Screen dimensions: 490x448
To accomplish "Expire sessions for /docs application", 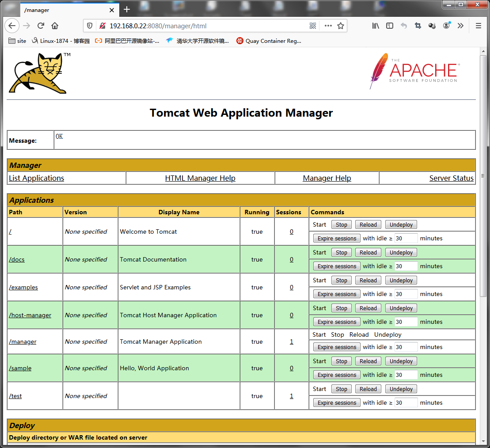I will pyautogui.click(x=337, y=266).
